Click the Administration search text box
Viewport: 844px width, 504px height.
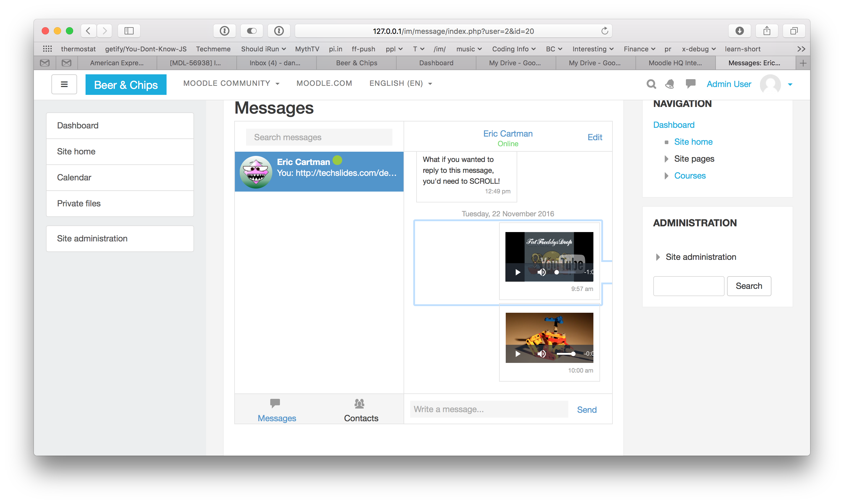689,286
